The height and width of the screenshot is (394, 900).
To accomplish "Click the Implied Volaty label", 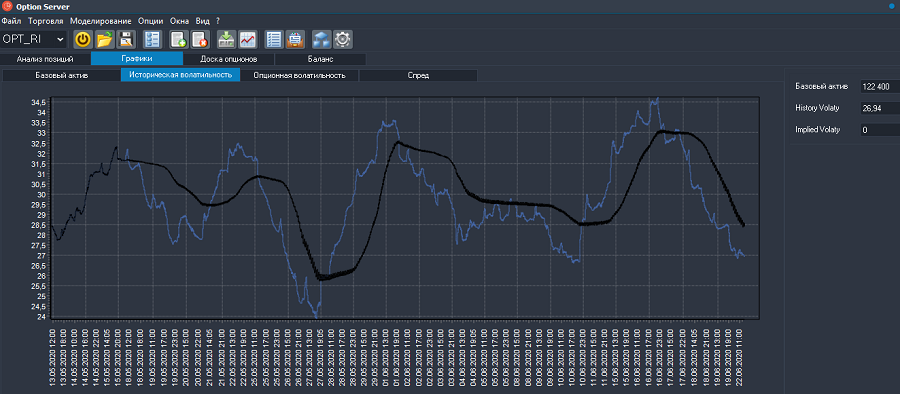I will [817, 130].
